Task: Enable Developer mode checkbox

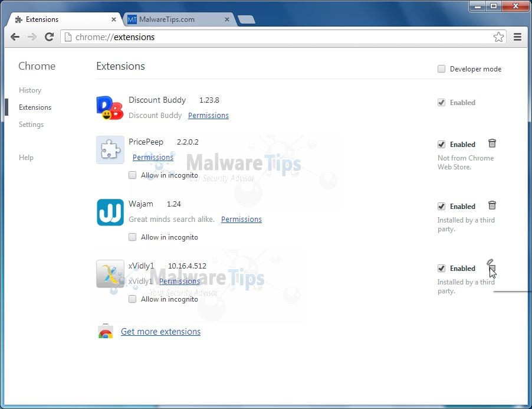Action: 441,69
